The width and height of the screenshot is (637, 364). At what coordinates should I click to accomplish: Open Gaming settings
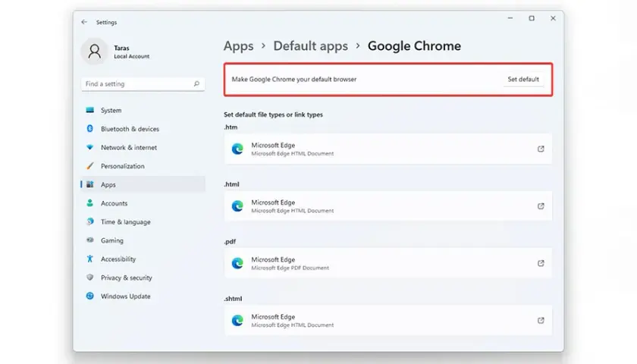[x=143, y=240]
